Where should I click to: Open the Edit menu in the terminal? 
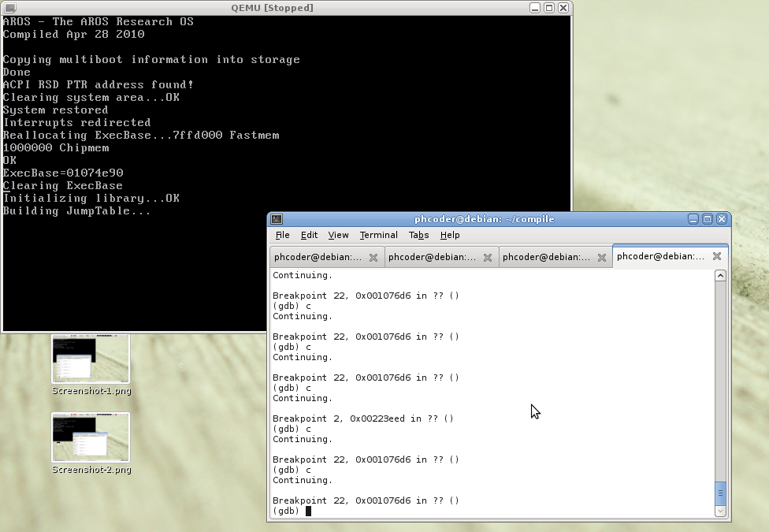[x=309, y=235]
